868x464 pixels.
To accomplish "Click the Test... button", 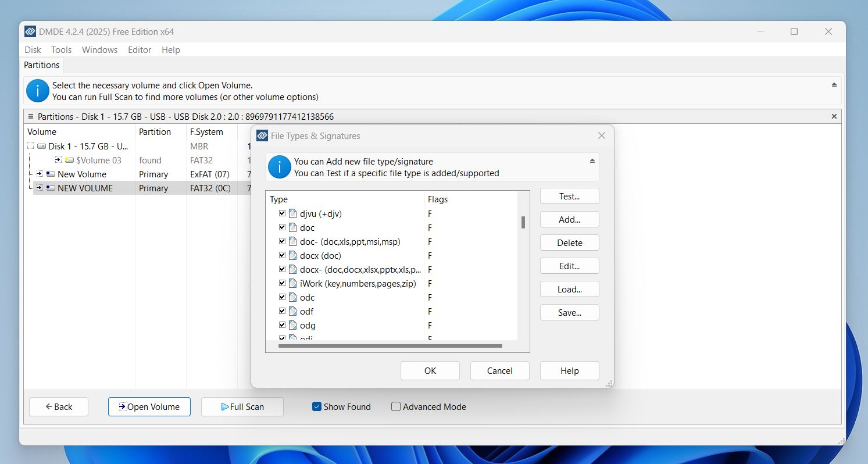I will click(x=569, y=196).
